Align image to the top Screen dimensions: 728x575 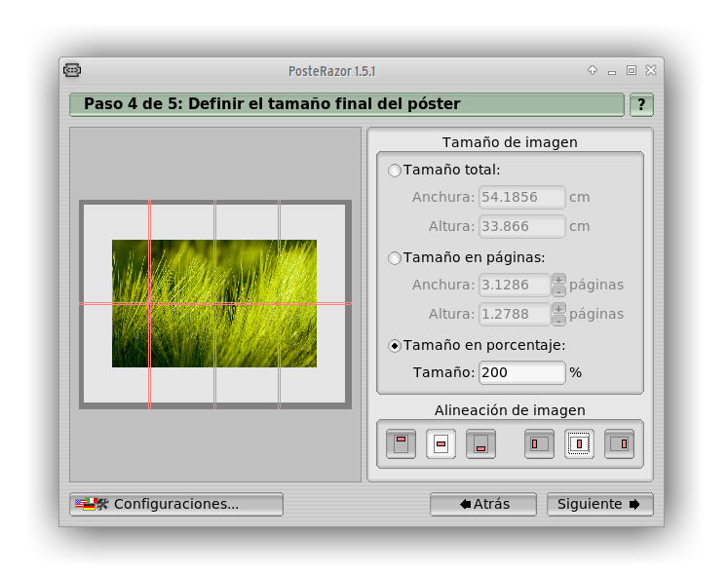(x=401, y=443)
